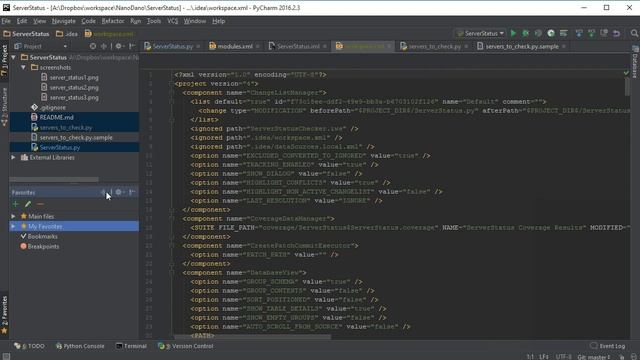The image size is (640, 360).
Task: Open the concurrency diagram run icon
Action: click(551, 33)
